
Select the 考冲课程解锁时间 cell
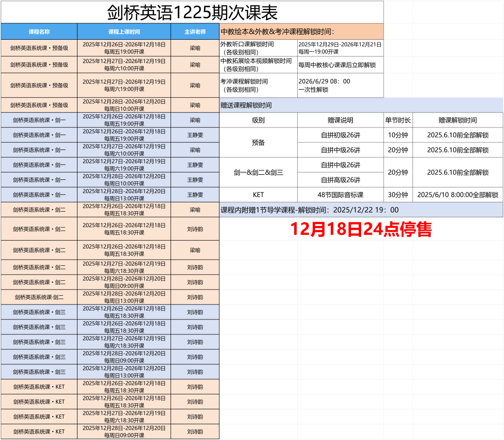[x=258, y=85]
